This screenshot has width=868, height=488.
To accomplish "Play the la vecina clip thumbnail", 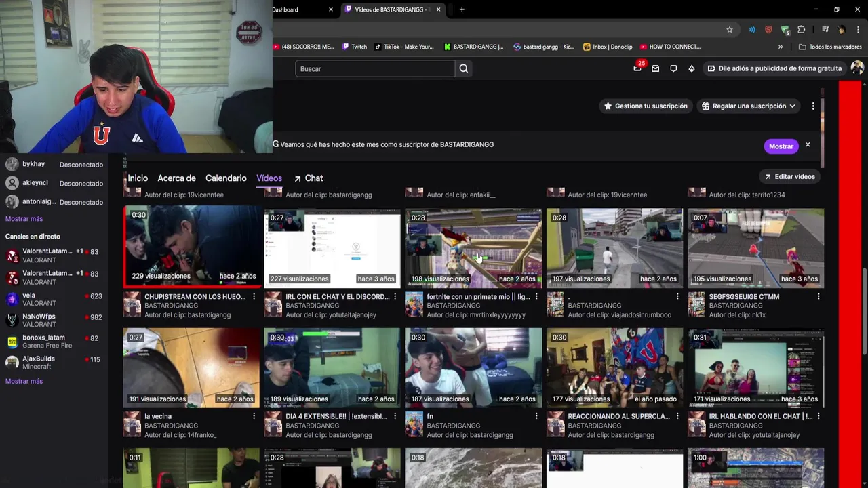I will click(191, 368).
